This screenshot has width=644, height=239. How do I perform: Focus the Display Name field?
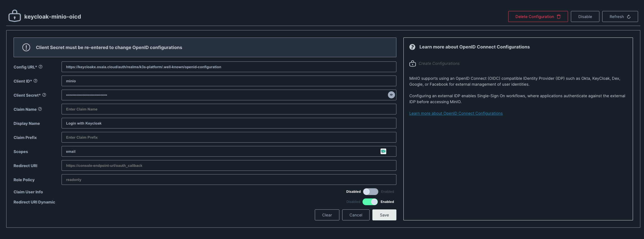[229, 123]
